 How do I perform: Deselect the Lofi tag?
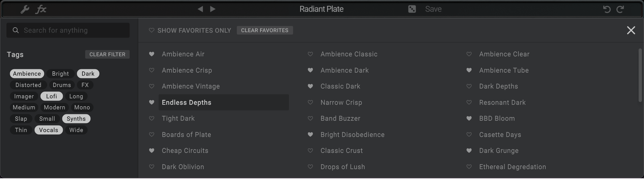pyautogui.click(x=51, y=96)
